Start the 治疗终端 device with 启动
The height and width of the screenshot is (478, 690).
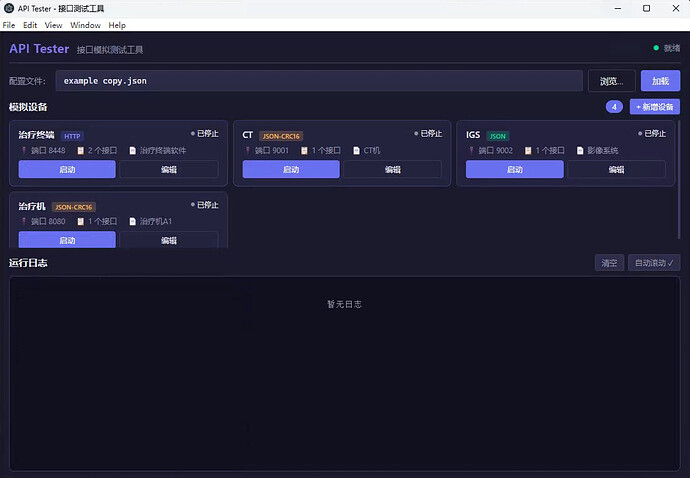(67, 169)
